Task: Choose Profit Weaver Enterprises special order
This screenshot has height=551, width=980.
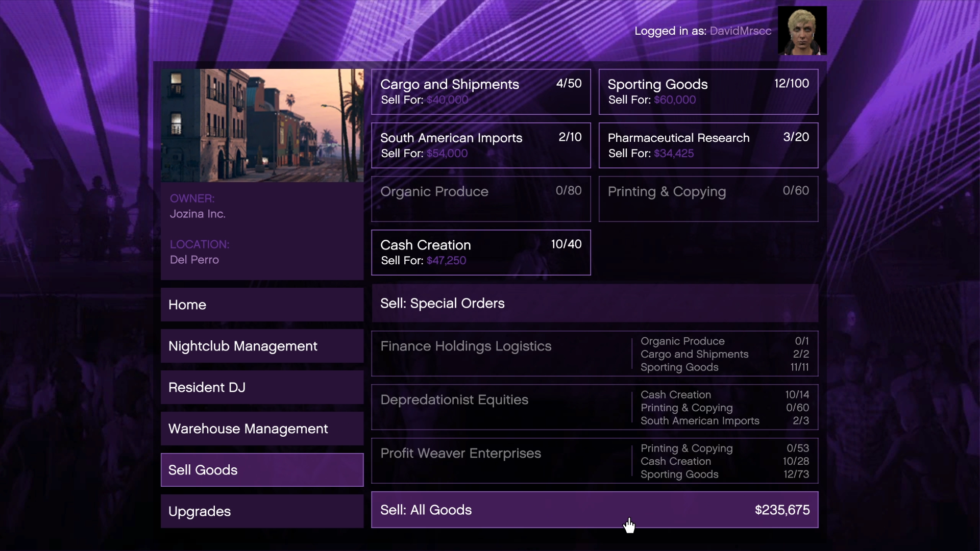Action: click(x=595, y=461)
